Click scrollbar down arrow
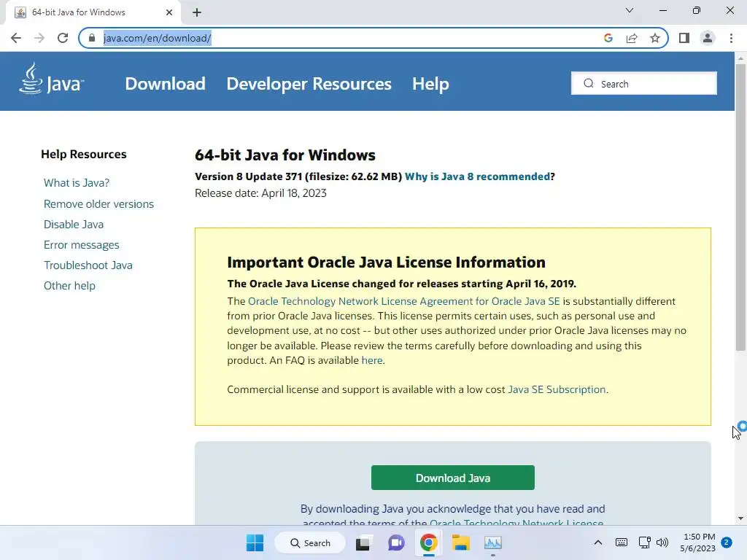 pyautogui.click(x=740, y=518)
